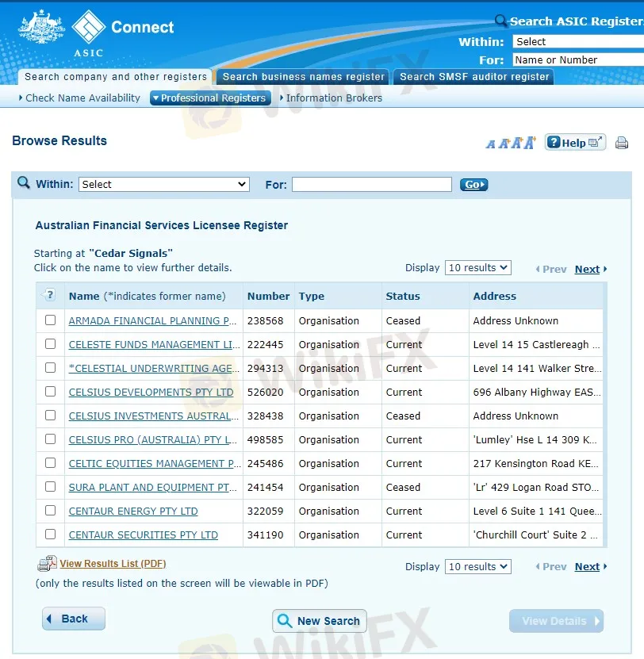Open the header Within Select dropdown
This screenshot has height=659, width=644.
click(x=578, y=41)
